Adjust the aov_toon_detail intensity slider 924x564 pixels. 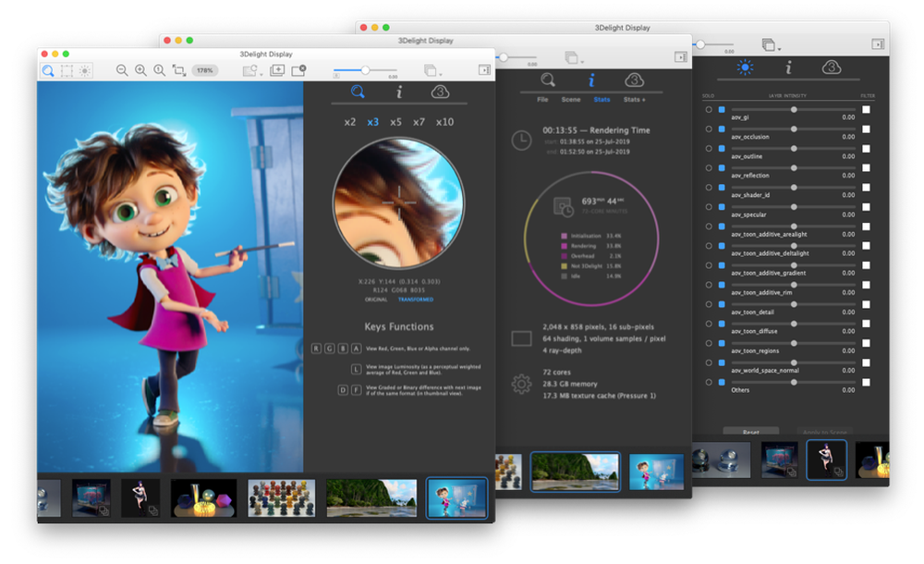coord(793,304)
